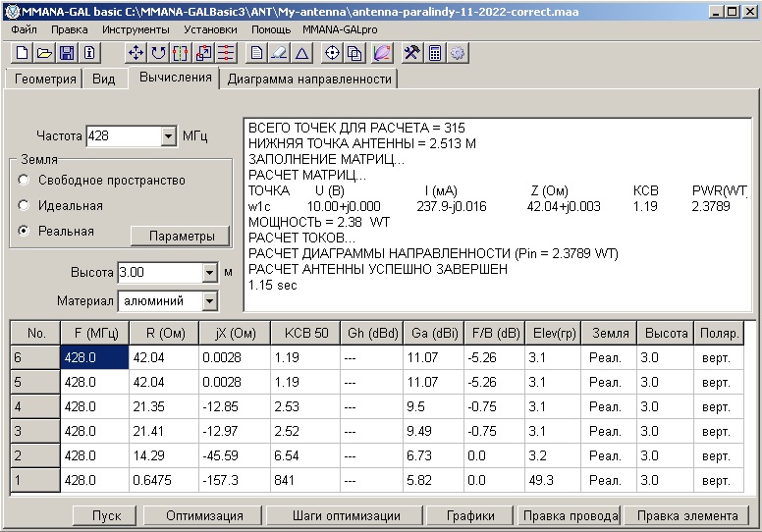Click the Поляр. column header
The width and height of the screenshot is (762, 532).
tap(719, 334)
